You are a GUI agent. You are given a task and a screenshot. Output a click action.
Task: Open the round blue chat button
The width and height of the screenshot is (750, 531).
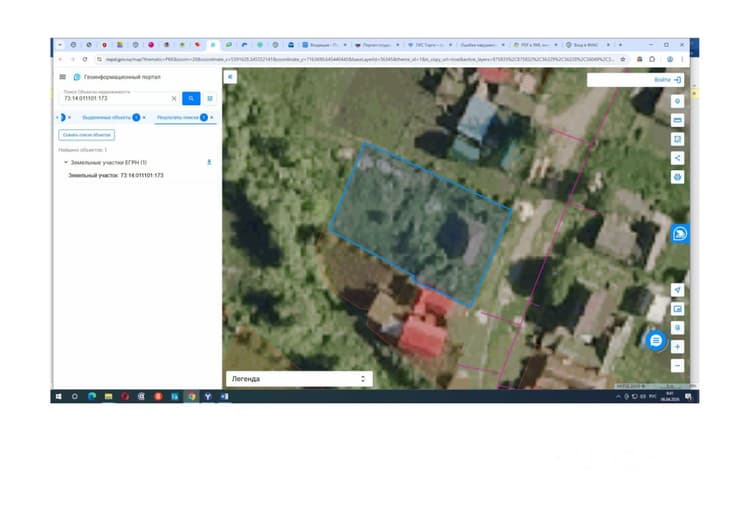tap(656, 341)
